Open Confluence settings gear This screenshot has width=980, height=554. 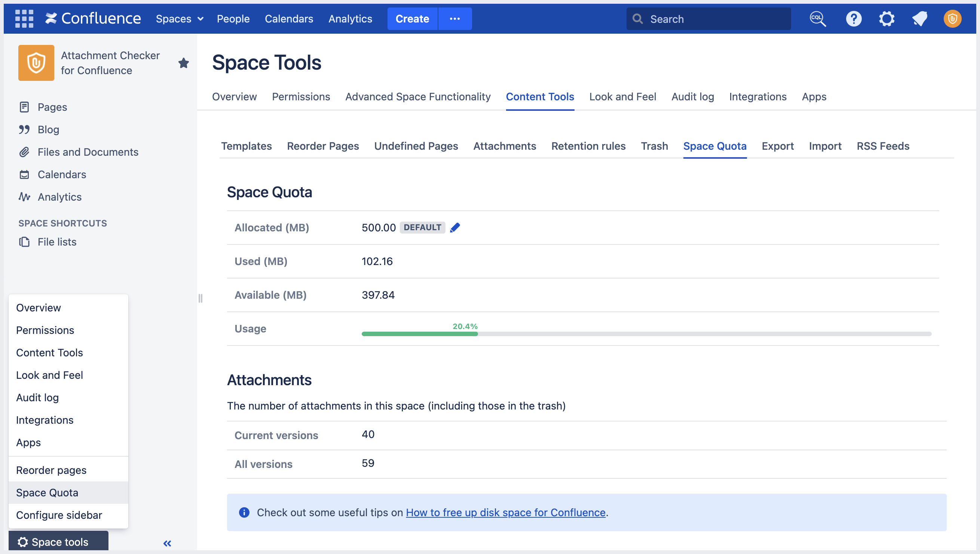(x=886, y=19)
